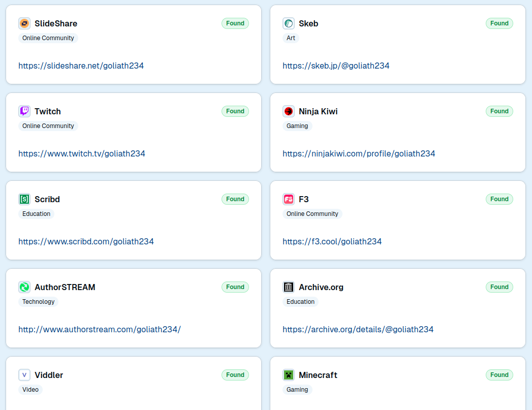Follow the scribd.com/goliath234 link

tap(86, 241)
